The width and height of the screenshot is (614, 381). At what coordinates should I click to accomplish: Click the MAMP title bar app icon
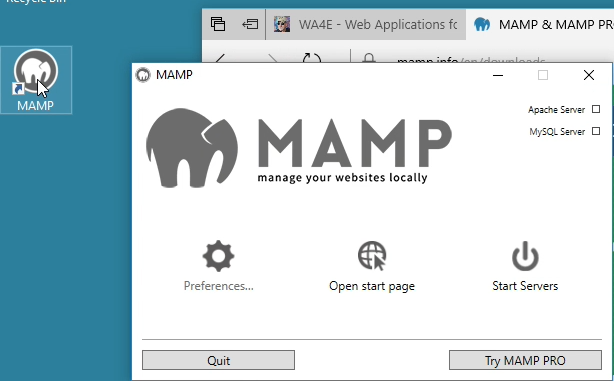(x=143, y=74)
